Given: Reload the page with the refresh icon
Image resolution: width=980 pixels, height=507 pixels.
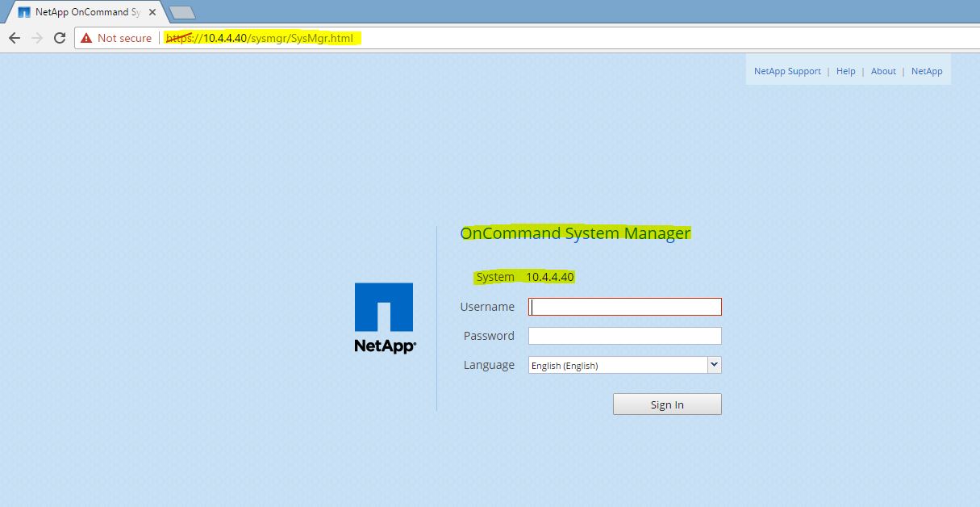Looking at the screenshot, I should (59, 38).
